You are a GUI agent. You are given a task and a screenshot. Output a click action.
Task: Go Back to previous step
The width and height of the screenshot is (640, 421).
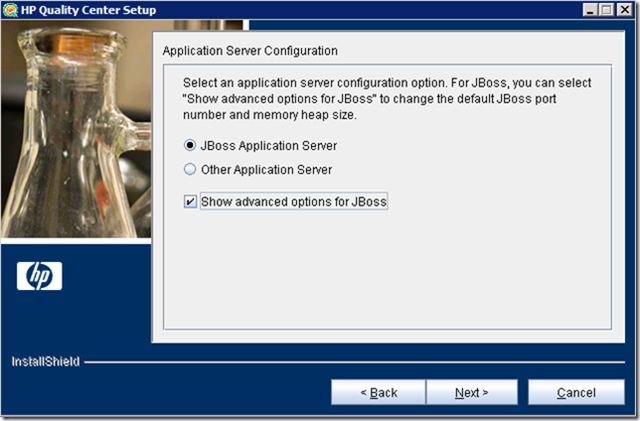(x=378, y=392)
